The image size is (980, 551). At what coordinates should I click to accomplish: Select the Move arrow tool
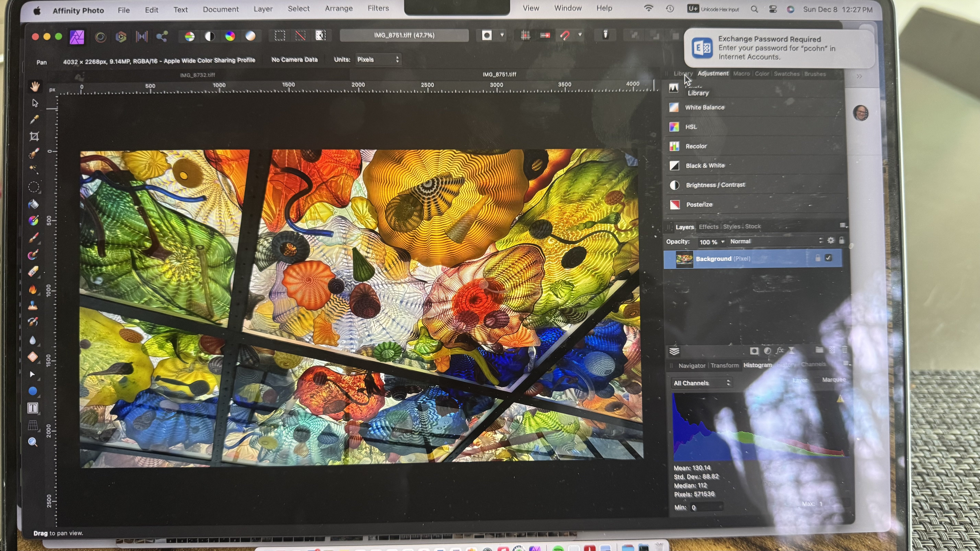click(x=35, y=103)
